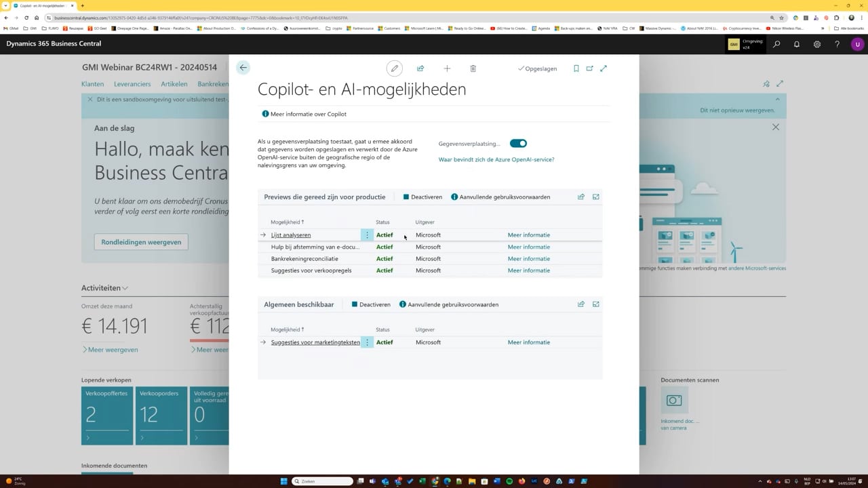Share the production previews list

tap(581, 197)
